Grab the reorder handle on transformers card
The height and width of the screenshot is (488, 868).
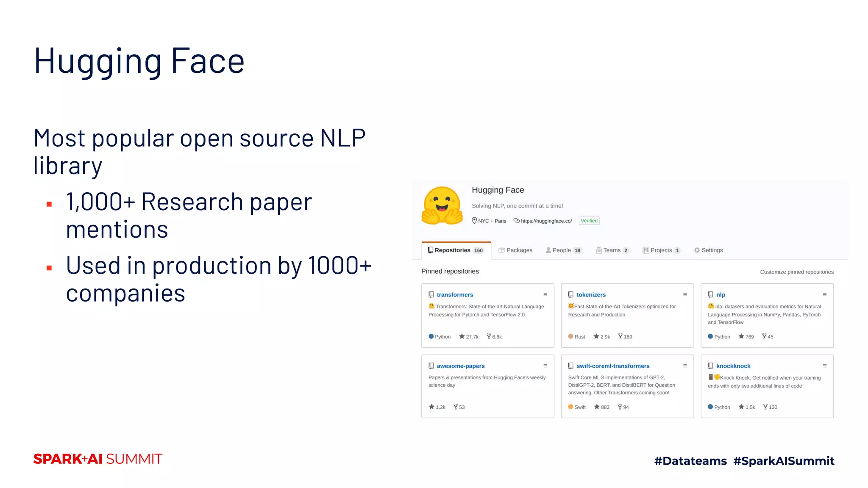coord(545,295)
